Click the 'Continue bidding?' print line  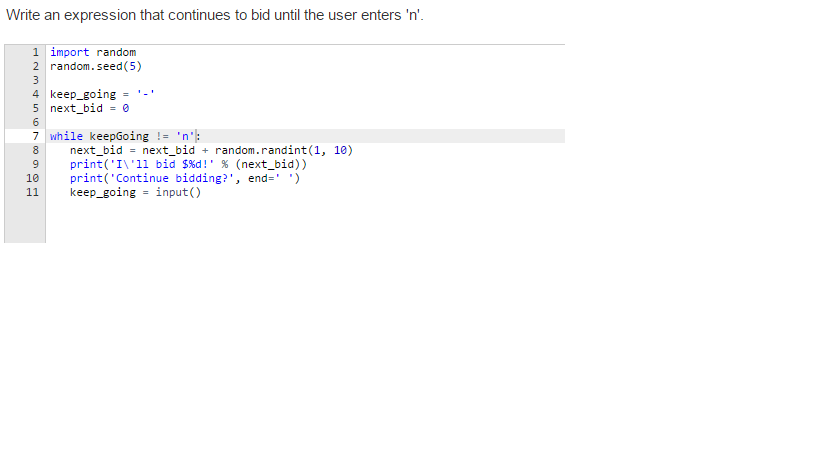pos(185,179)
